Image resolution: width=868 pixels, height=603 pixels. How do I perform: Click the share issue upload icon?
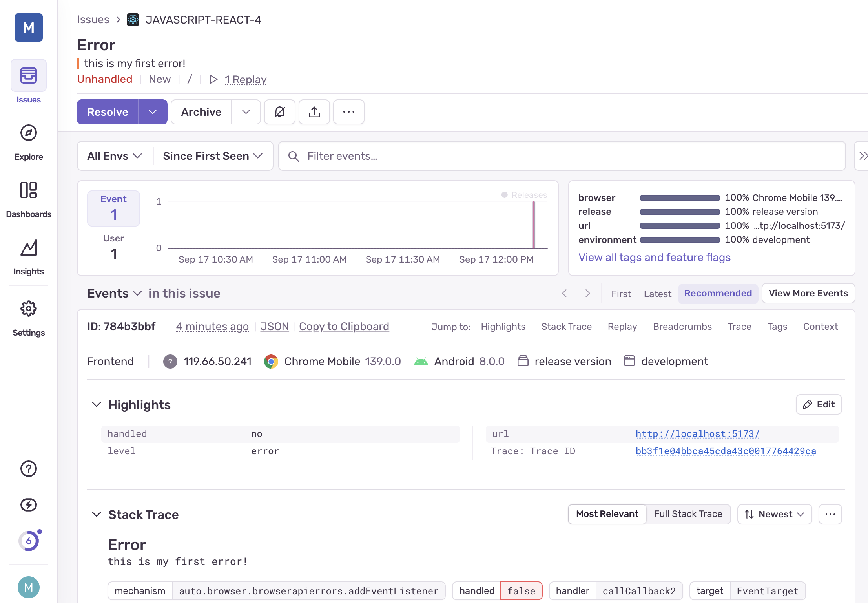coord(314,112)
